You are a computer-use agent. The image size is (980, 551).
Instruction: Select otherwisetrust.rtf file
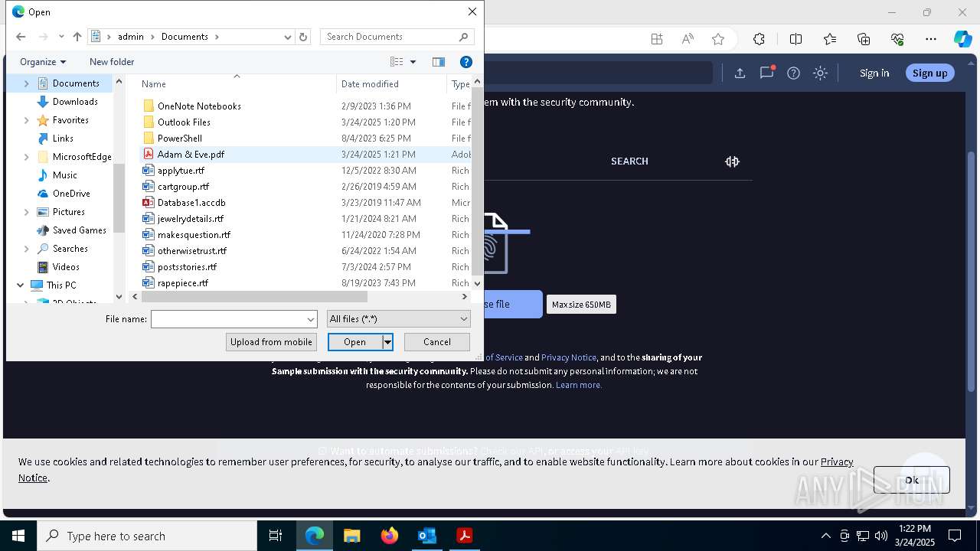[x=192, y=251]
